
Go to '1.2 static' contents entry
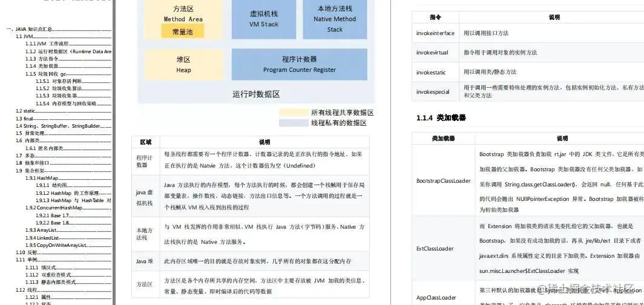64,111
